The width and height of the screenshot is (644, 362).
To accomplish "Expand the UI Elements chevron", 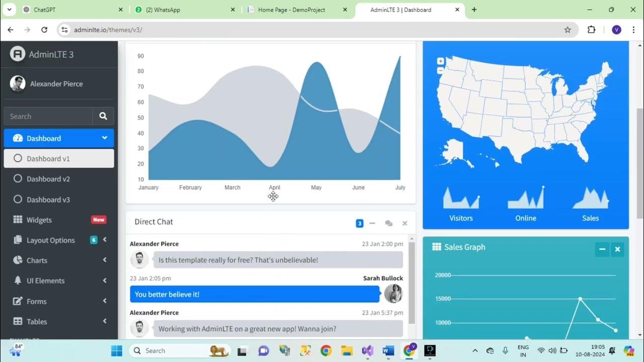I will click(105, 281).
